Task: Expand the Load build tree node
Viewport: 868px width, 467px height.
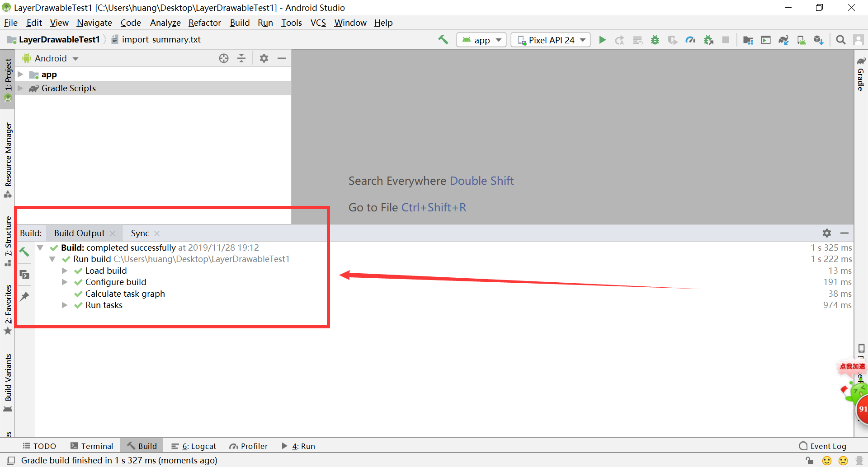Action: pos(65,271)
